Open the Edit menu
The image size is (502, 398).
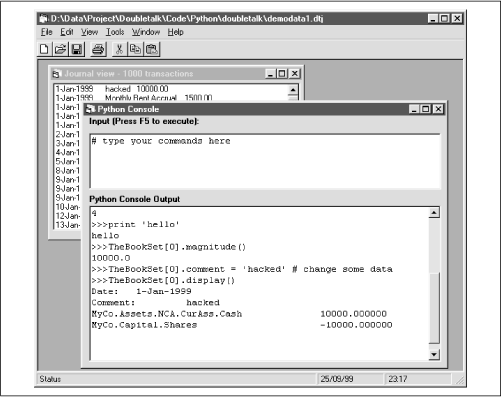point(67,32)
